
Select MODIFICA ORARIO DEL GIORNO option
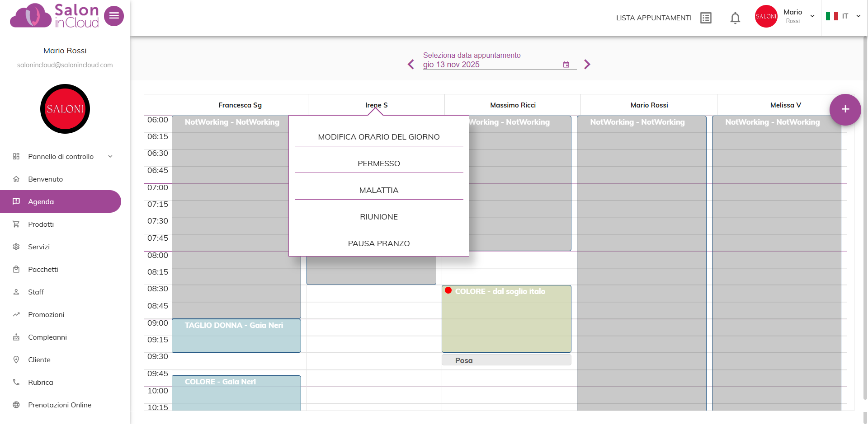pyautogui.click(x=378, y=137)
